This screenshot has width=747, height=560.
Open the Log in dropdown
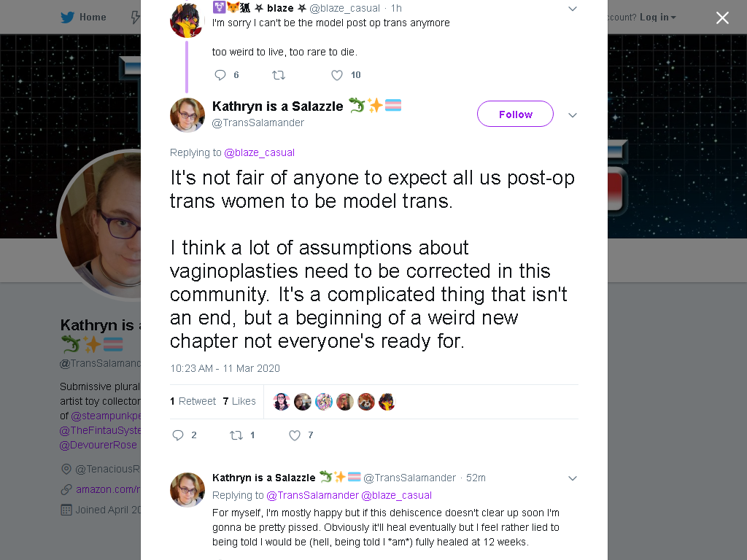pyautogui.click(x=657, y=17)
